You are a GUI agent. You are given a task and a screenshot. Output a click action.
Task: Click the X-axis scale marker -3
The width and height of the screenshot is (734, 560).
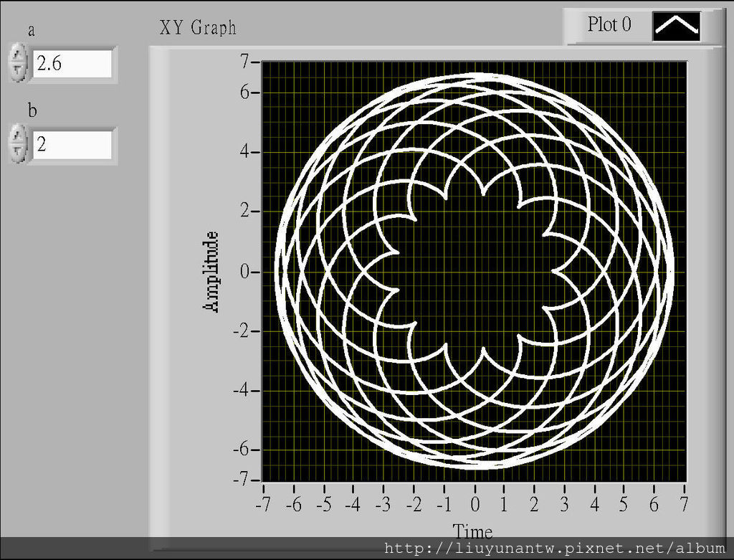pyautogui.click(x=383, y=504)
